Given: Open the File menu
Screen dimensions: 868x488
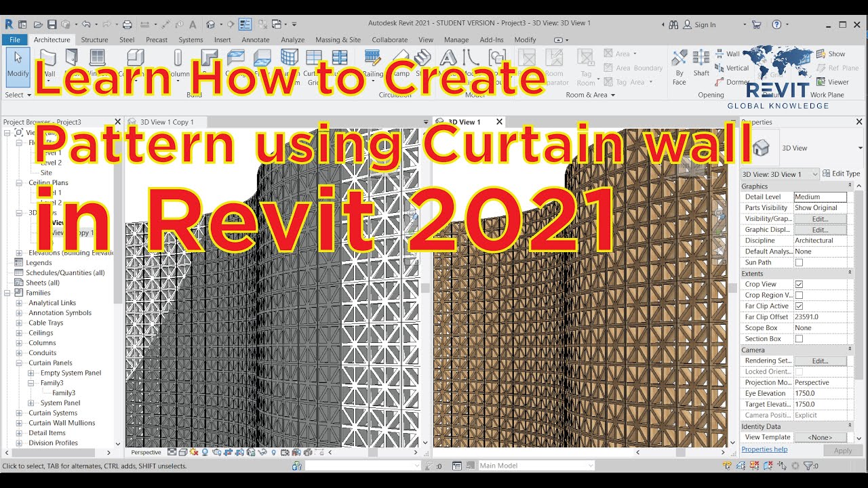Looking at the screenshot, I should click(x=14, y=40).
